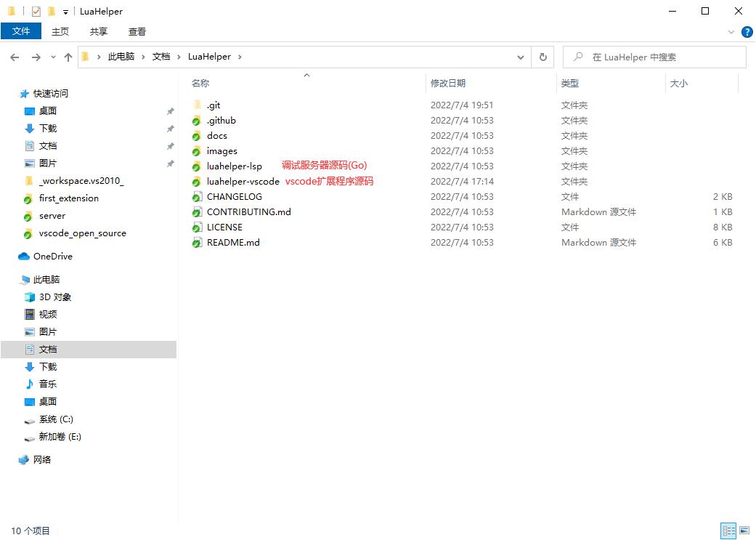Open 3D 对象 in navigation pane
The height and width of the screenshot is (540, 756).
click(x=55, y=297)
